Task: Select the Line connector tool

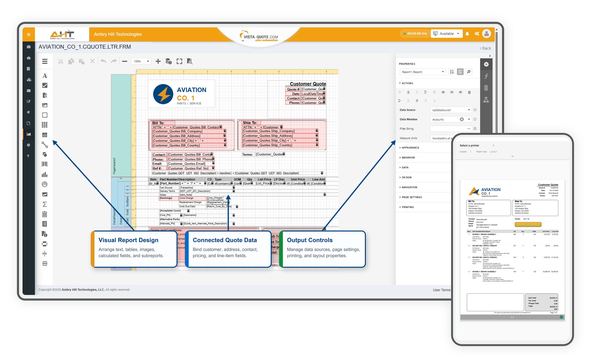Action: (45, 145)
